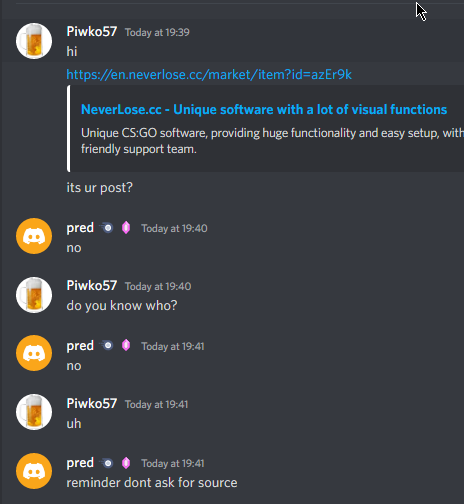Open the NeverLose.cc embed title link
Screen dimensions: 464x504
(x=264, y=110)
